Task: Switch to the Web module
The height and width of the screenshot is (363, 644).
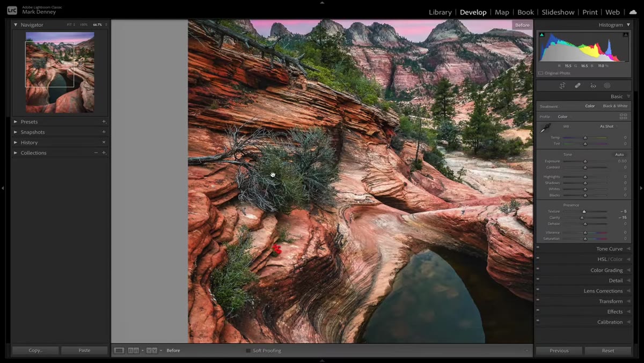Action: point(612,12)
